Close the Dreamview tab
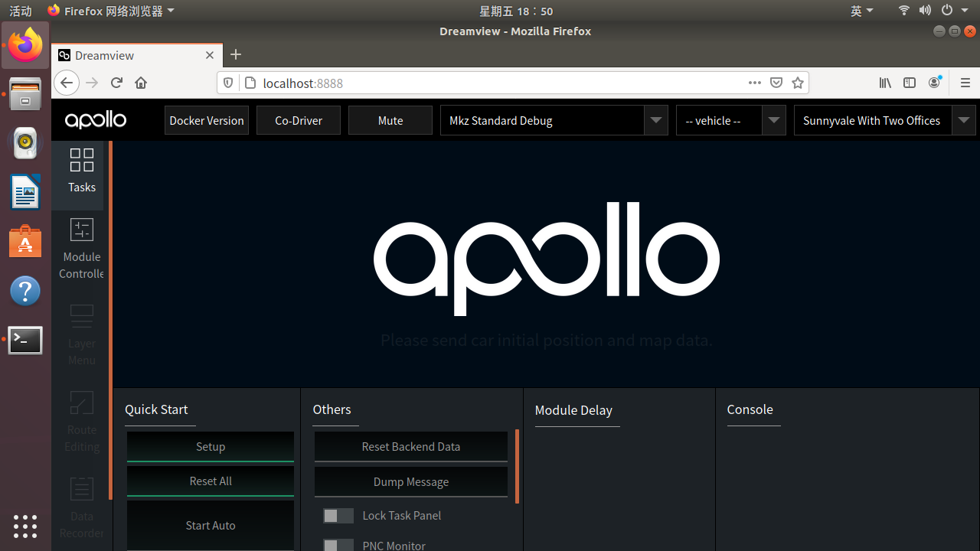 210,55
